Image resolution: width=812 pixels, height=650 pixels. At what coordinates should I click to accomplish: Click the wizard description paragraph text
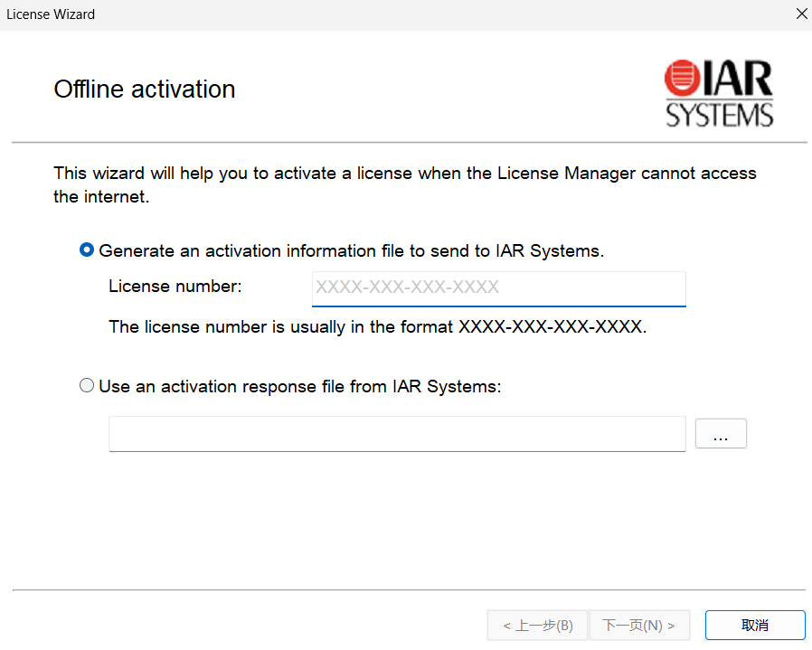tap(405, 184)
